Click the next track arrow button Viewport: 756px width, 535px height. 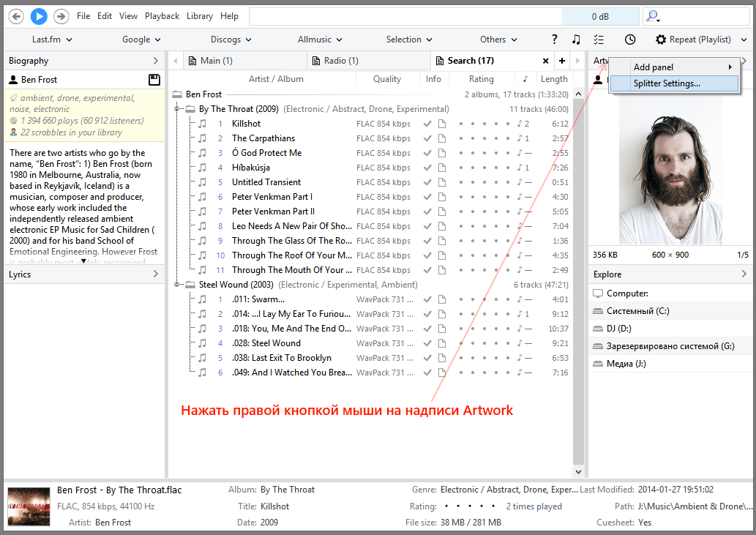[61, 16]
